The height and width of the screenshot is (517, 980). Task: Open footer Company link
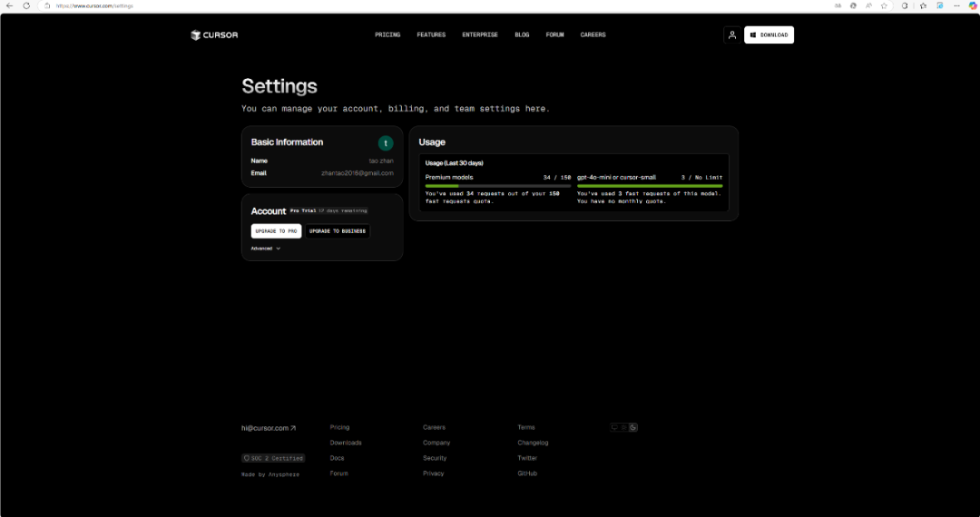(436, 443)
